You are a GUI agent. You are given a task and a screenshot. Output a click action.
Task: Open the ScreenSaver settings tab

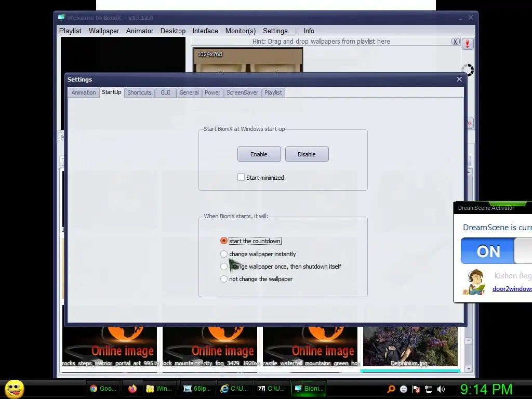pos(242,92)
